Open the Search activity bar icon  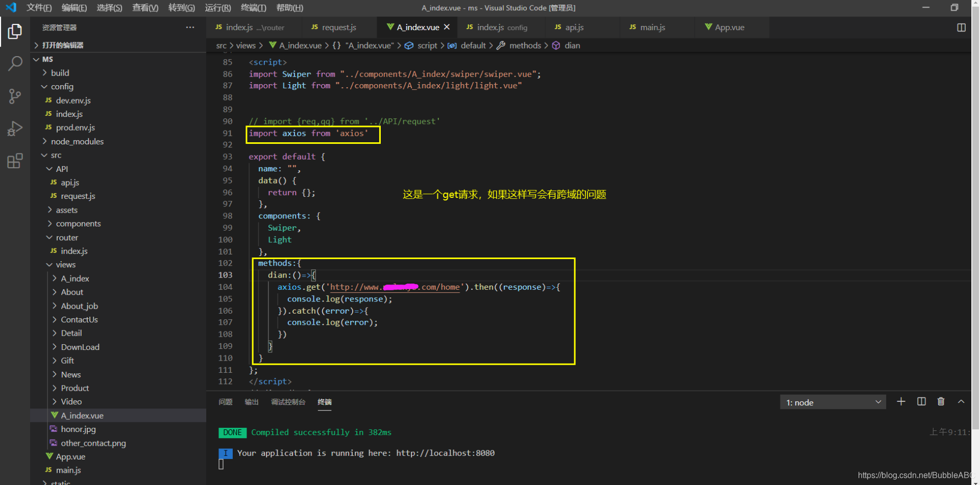coord(15,64)
